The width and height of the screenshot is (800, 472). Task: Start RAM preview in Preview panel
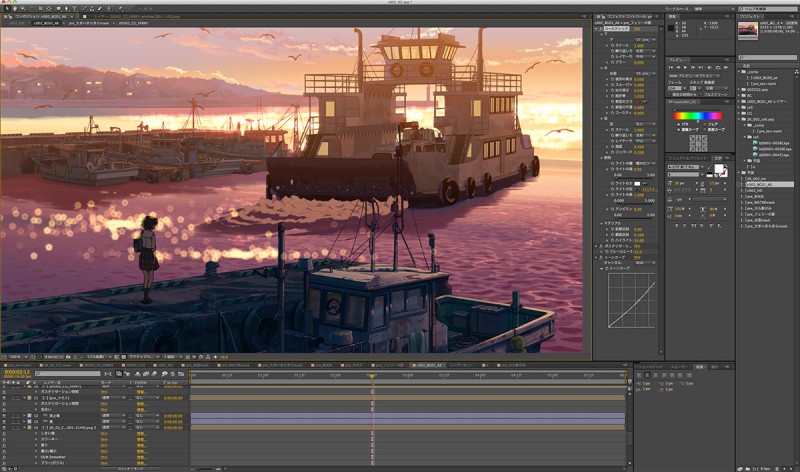pyautogui.click(x=726, y=67)
